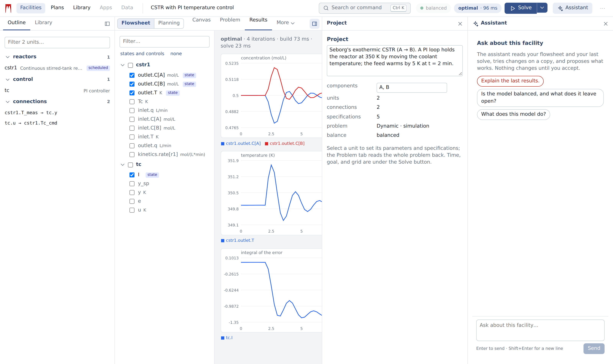Click the cstr1.outlet.C[B] red legend swatch
This screenshot has width=613, height=364.
266,144
